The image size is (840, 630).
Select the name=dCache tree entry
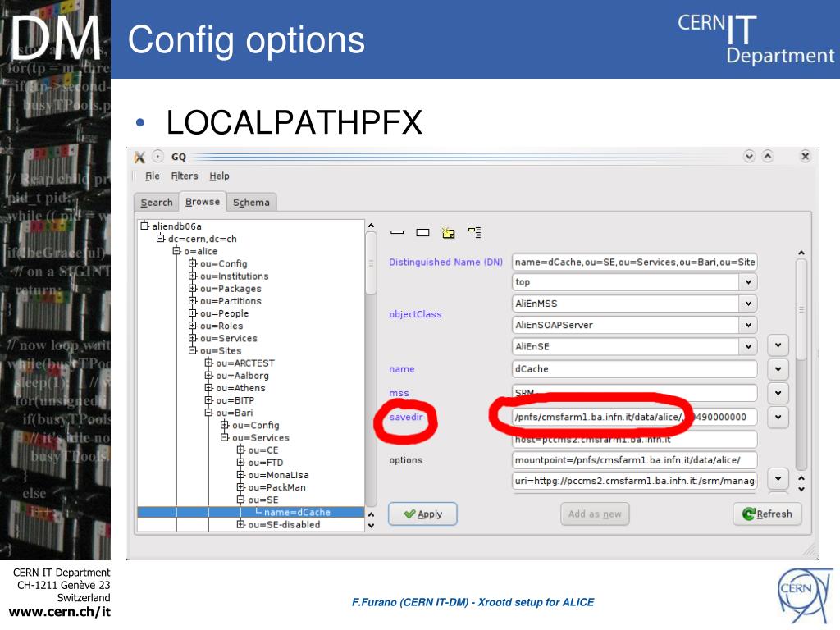(x=297, y=512)
